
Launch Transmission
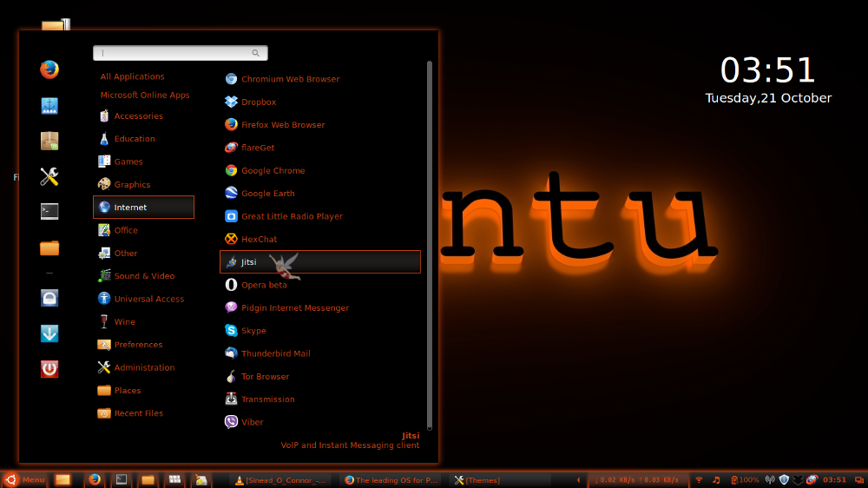point(320,399)
